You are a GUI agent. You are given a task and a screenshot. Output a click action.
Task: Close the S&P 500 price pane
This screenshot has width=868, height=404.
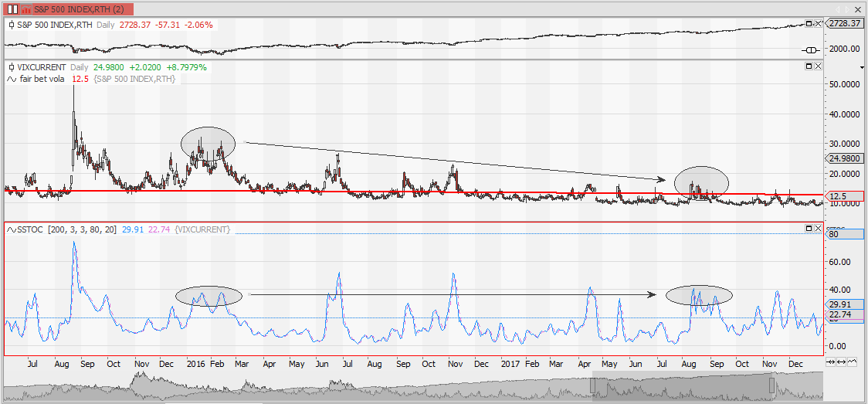click(x=818, y=24)
